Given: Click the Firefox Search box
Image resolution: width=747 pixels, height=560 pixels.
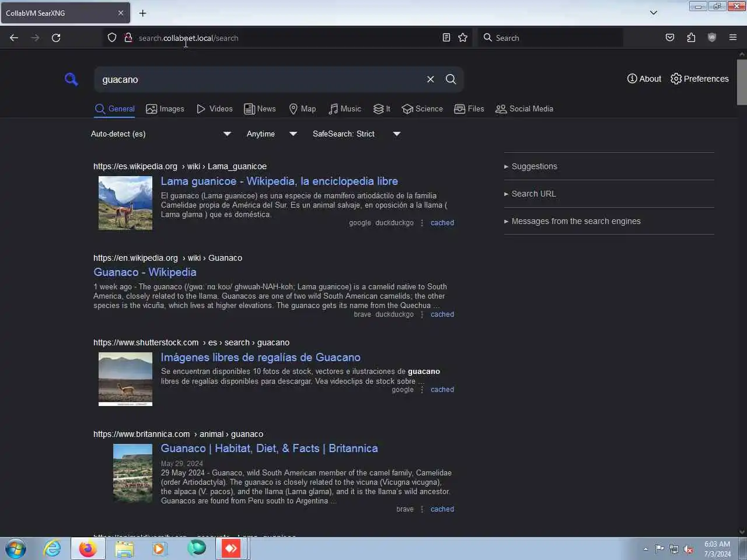Looking at the screenshot, I should (x=550, y=38).
